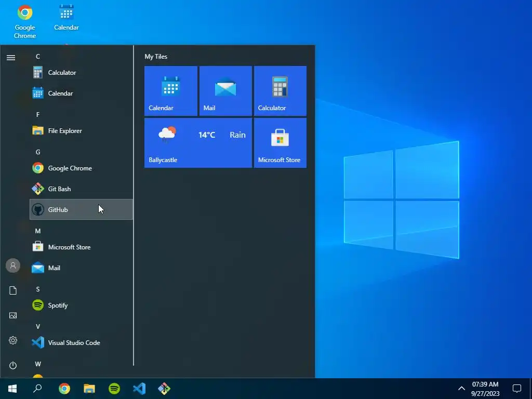532x399 pixels.
Task: Click the Calculator tile in My Tiles
Action: pyautogui.click(x=280, y=91)
